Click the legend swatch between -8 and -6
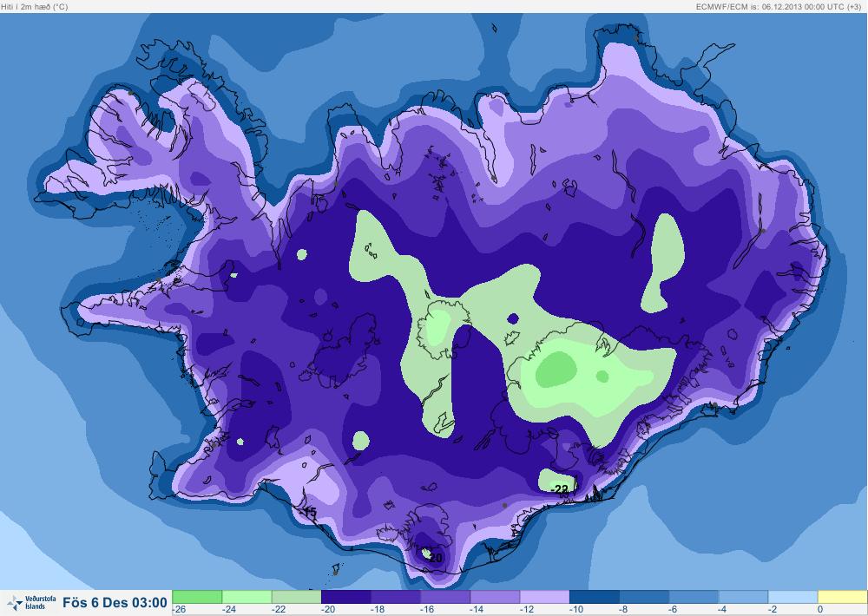Viewport: 868px width, 616px height. pos(644,597)
